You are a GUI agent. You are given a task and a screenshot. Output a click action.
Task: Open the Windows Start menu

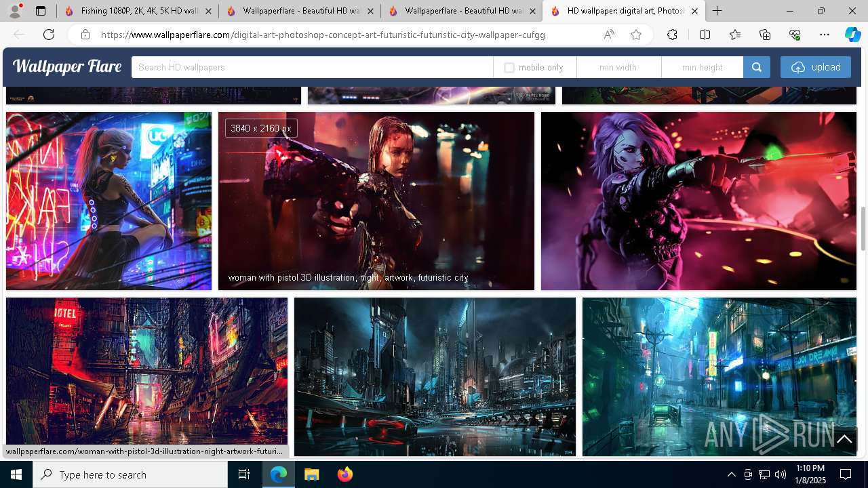16,474
